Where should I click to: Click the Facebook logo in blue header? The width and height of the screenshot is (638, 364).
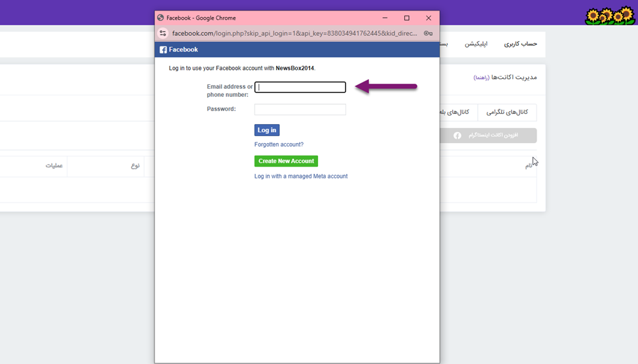click(x=164, y=50)
